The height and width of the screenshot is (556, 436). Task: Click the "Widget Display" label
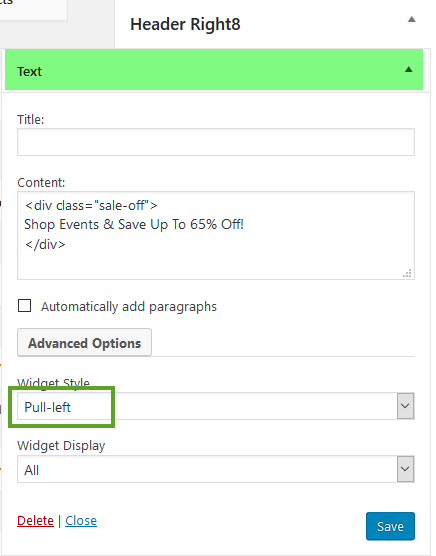coord(61,446)
